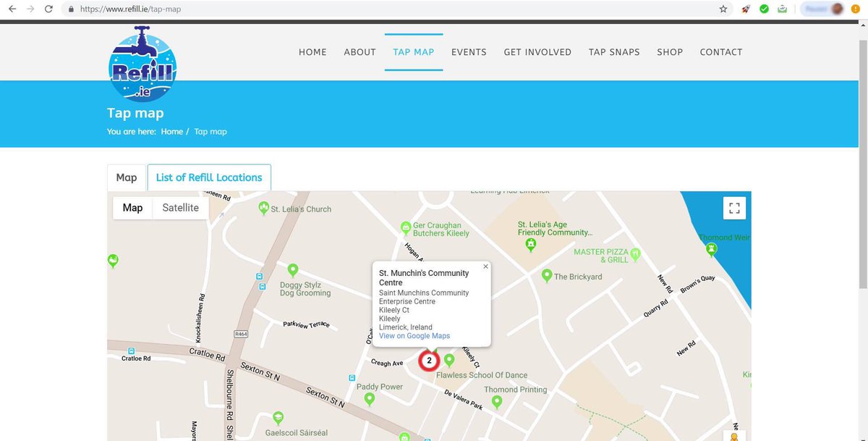
Task: Open the Chrome profile avatar
Action: 837,9
